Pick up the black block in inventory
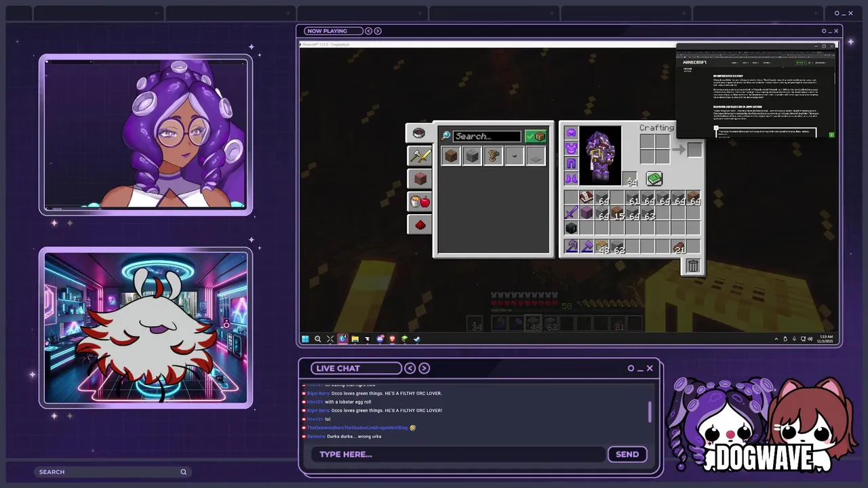 pyautogui.click(x=571, y=229)
